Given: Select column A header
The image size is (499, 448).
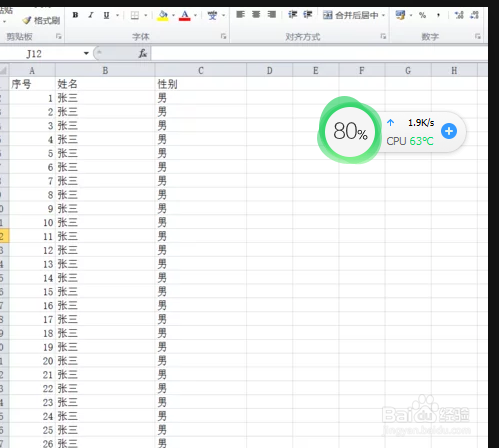Looking at the screenshot, I should tap(32, 71).
